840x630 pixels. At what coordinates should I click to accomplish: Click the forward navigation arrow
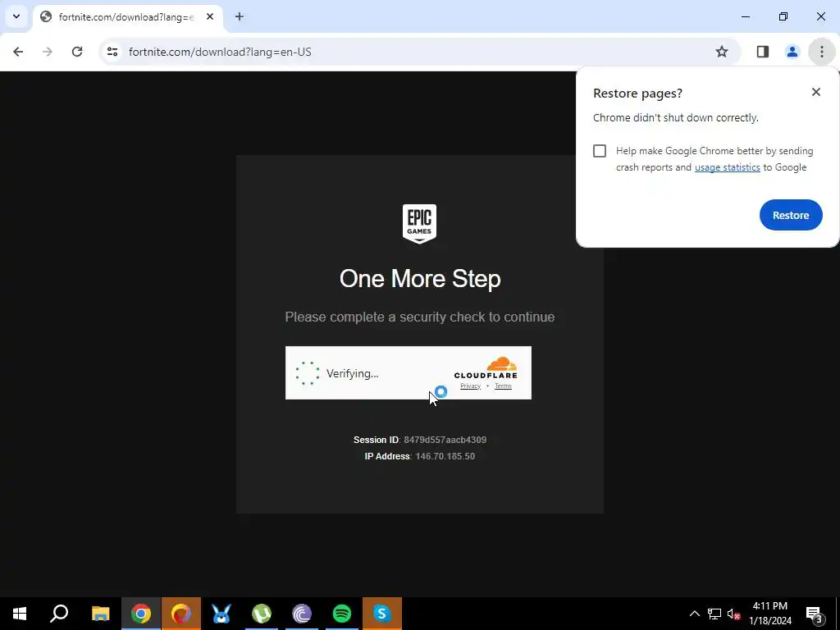(47, 52)
